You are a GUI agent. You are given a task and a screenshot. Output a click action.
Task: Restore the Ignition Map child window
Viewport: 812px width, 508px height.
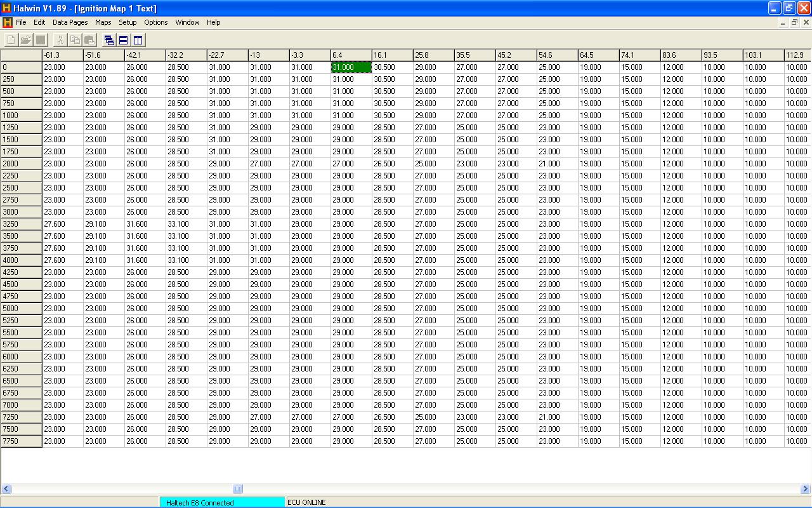794,22
